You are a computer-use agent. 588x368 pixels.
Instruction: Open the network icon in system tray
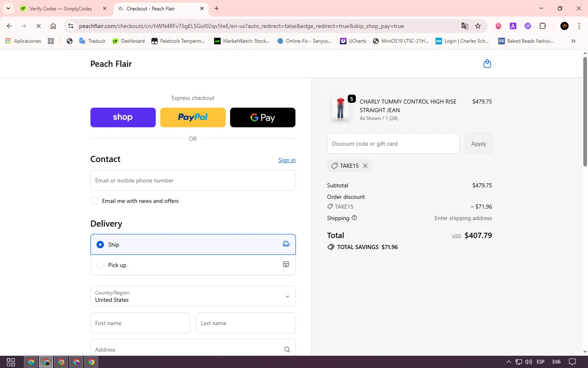click(519, 362)
